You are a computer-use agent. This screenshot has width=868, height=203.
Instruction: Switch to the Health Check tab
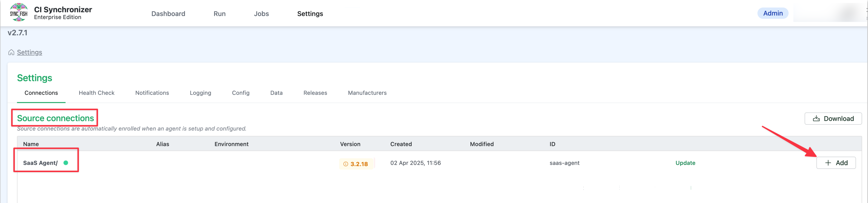pyautogui.click(x=96, y=93)
